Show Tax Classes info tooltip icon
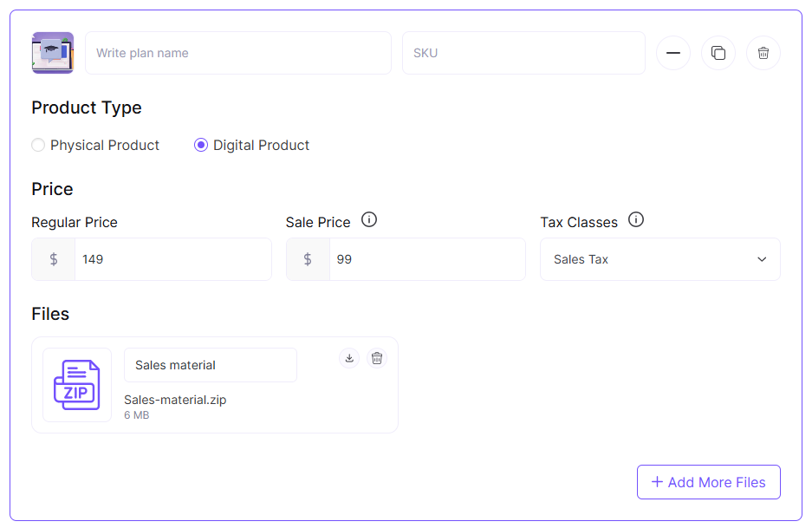812x528 pixels. tap(636, 219)
